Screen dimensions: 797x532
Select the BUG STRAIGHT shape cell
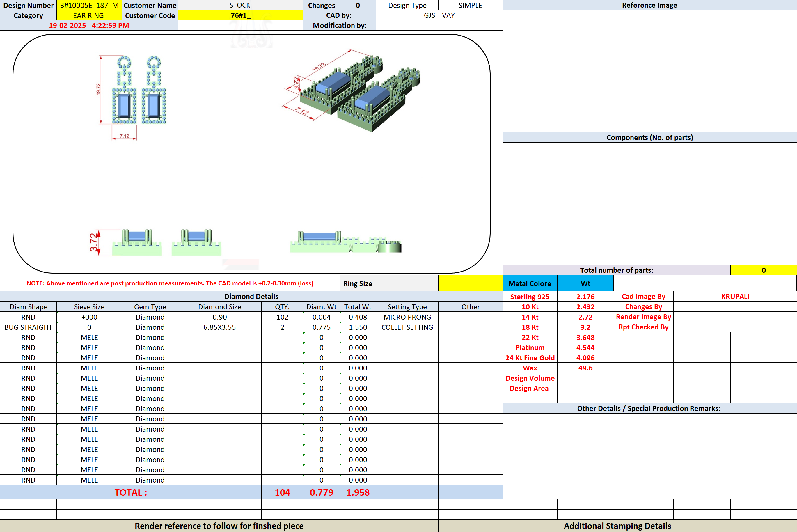tap(29, 327)
